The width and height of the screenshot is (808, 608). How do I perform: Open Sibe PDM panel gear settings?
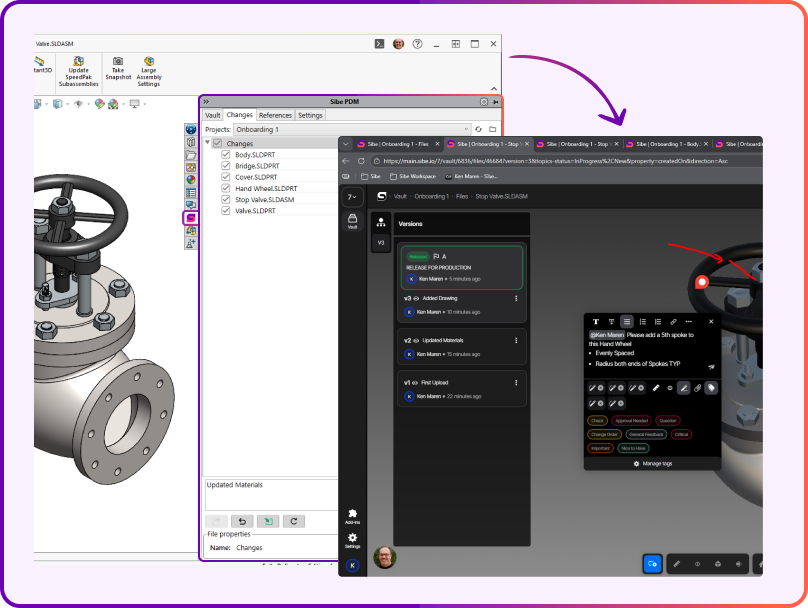(x=484, y=102)
